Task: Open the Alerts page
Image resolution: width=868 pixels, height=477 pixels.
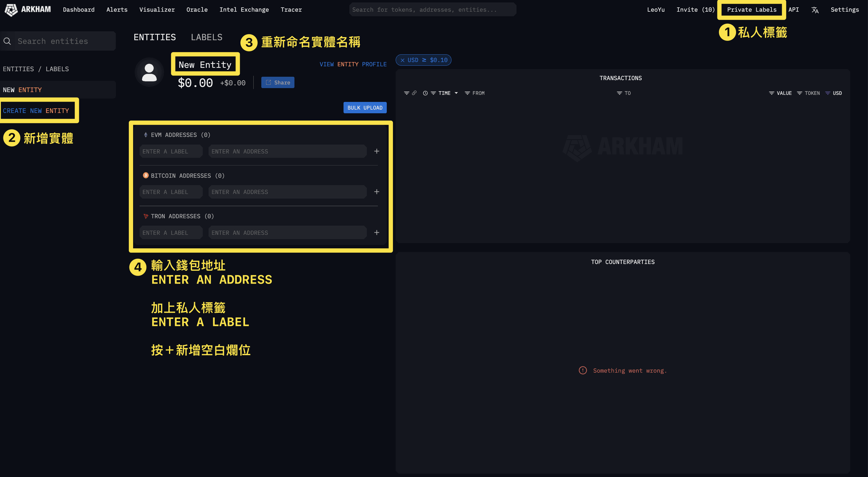Action: 117,10
